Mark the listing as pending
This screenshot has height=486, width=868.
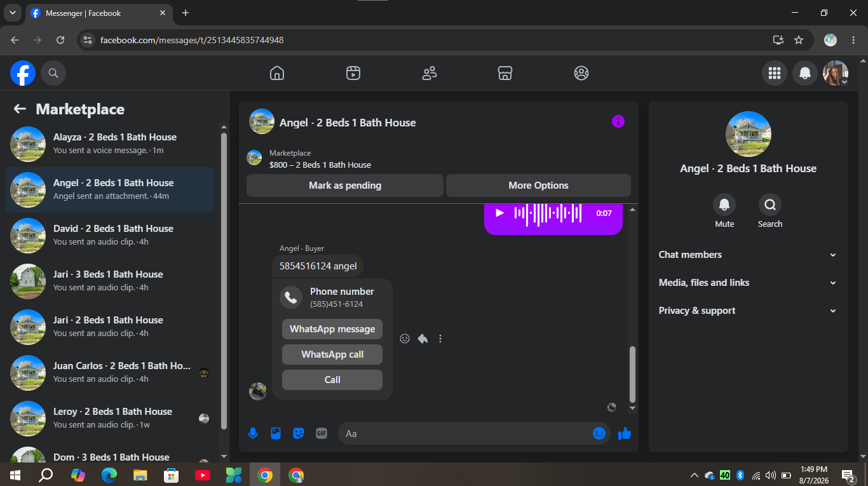pyautogui.click(x=345, y=186)
